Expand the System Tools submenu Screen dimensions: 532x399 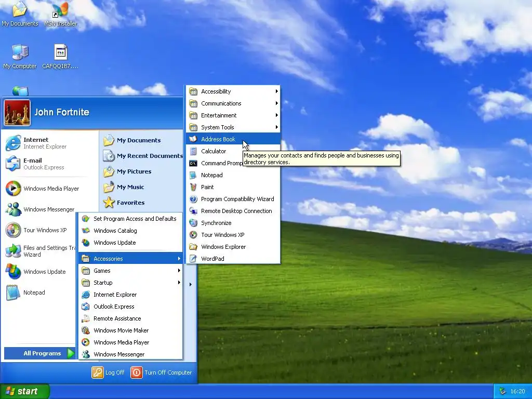(233, 127)
